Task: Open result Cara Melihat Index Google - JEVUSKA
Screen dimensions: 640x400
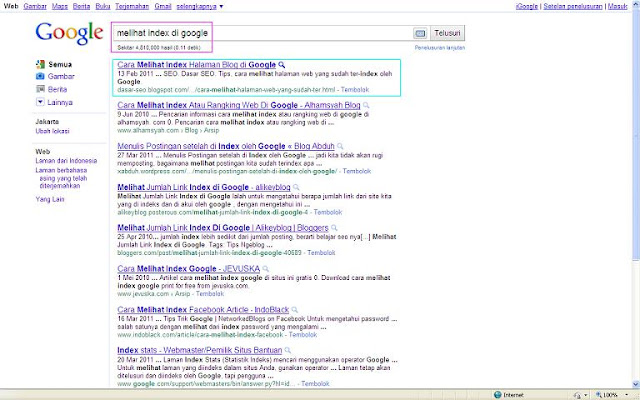Action: click(189, 269)
